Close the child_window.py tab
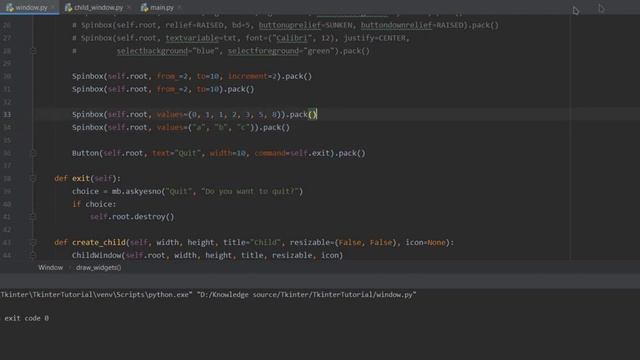Screen dimensions: 640x360 click(x=129, y=8)
